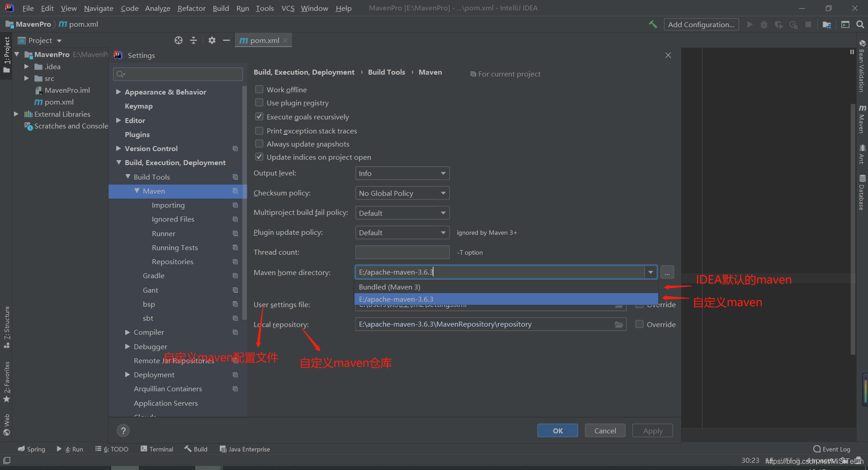Click the Collapse All icon in Project panel
The height and width of the screenshot is (470, 868).
click(193, 40)
